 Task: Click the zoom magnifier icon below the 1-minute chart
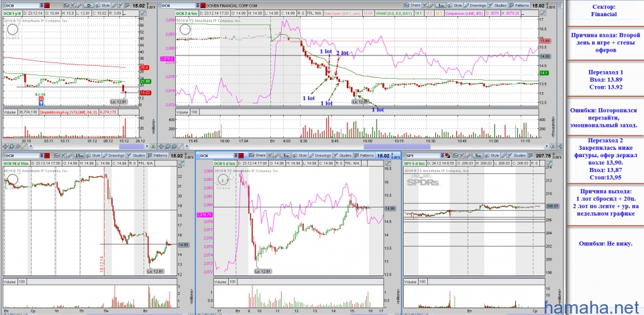pyautogui.click(x=168, y=146)
